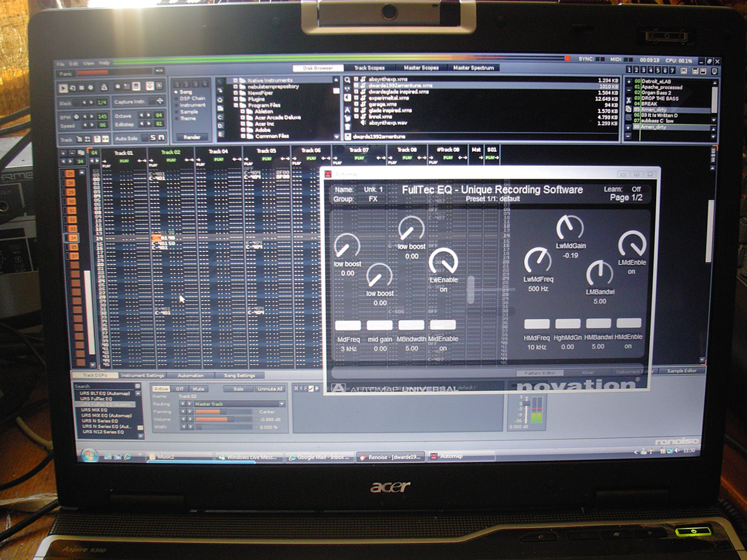This screenshot has height=560, width=747.
Task: Collapse the Program Files folder
Action: coord(236,106)
